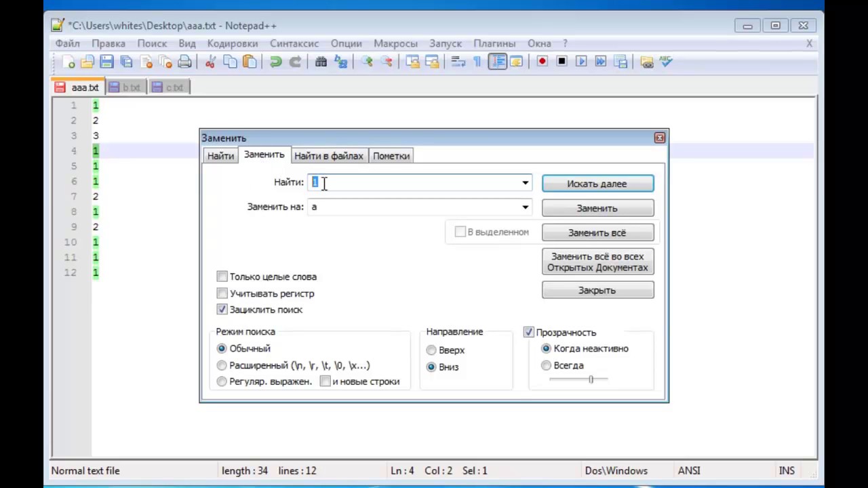
Task: Click the Save All toolbar icon
Action: pyautogui.click(x=126, y=62)
